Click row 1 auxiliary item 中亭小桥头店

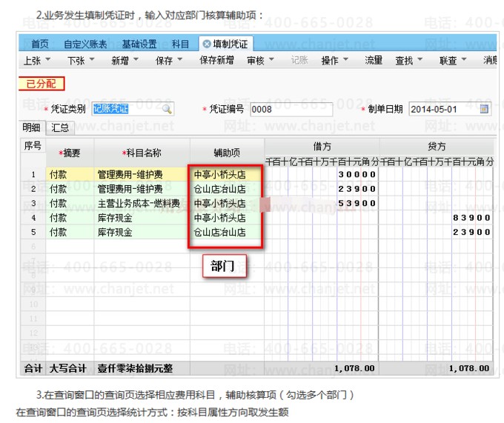click(x=226, y=174)
